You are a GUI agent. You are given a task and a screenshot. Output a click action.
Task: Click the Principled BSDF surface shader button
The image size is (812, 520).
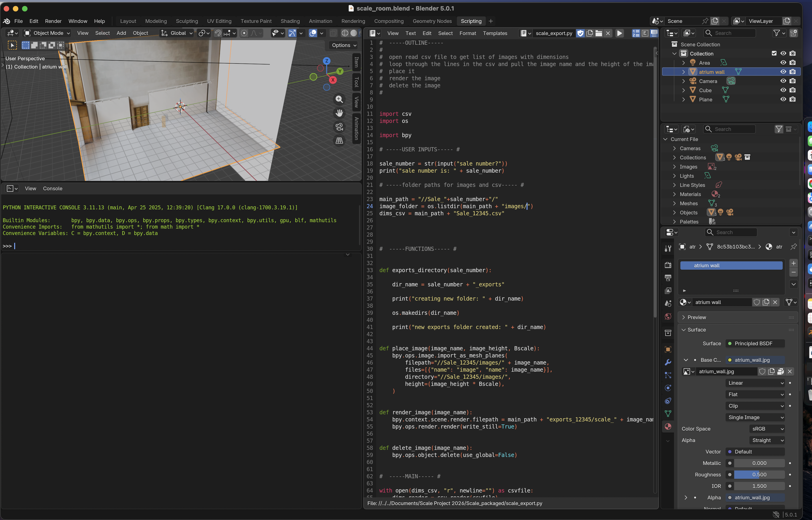coord(755,343)
